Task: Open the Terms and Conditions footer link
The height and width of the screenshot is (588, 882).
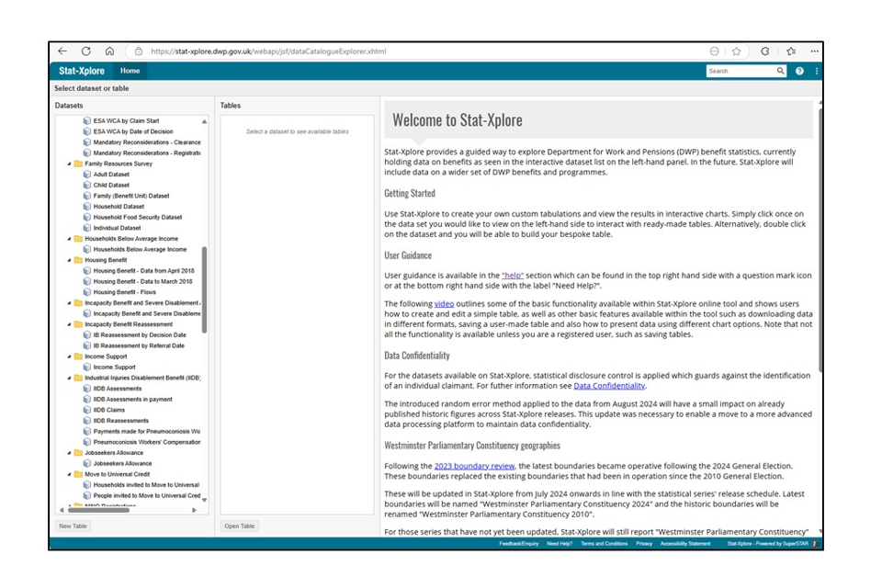Action: pyautogui.click(x=605, y=544)
